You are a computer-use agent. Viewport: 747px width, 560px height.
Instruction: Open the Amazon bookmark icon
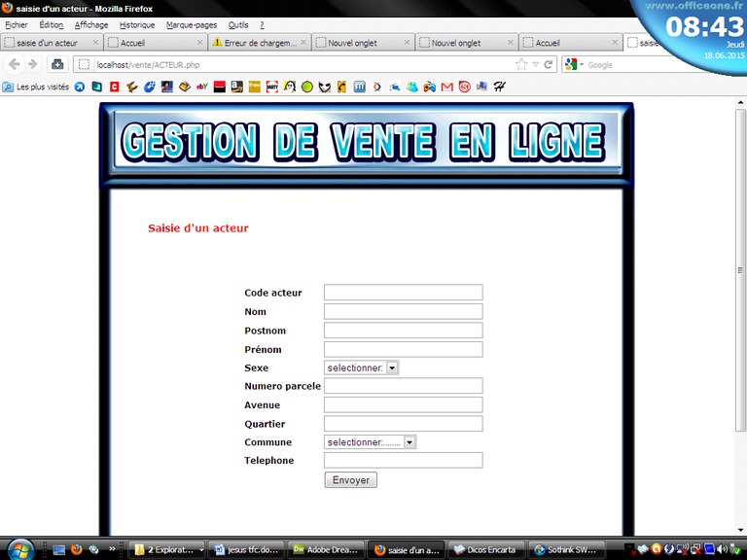point(236,87)
